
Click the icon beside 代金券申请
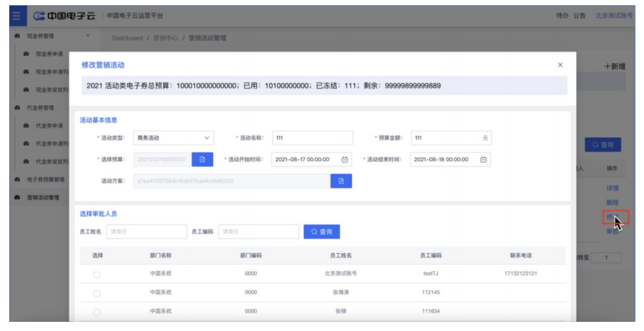26,126
